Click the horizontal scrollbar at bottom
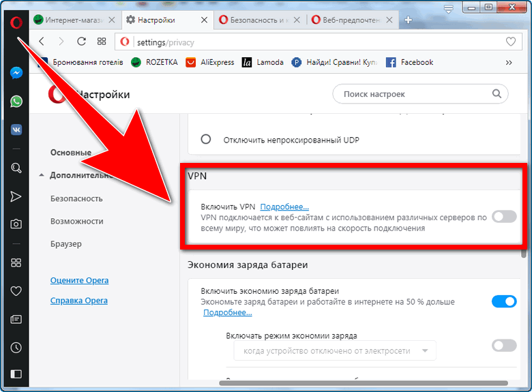The height and width of the screenshot is (392, 532). [x=364, y=383]
